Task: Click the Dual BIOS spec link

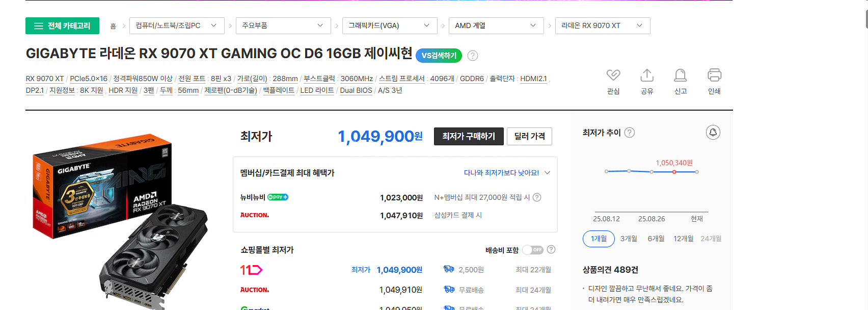Action: (x=356, y=90)
